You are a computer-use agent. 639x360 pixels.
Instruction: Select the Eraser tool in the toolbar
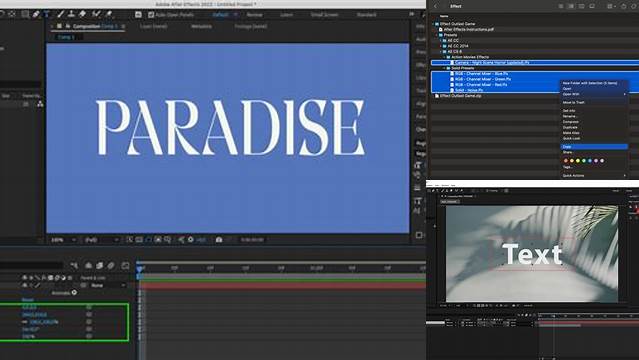pyautogui.click(x=83, y=14)
